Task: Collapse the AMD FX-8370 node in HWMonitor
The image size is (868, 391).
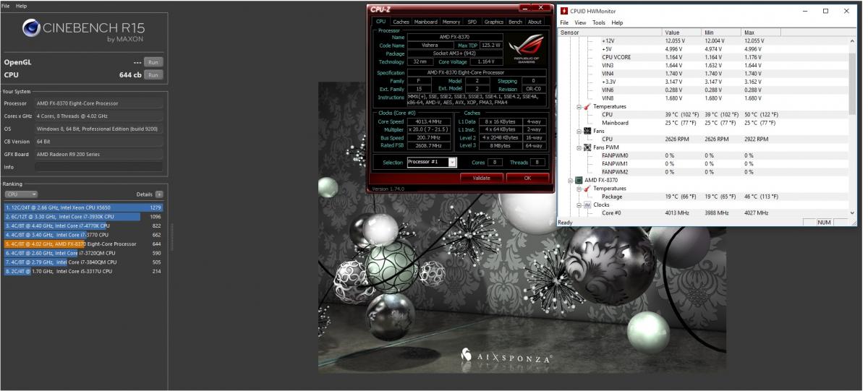Action: click(571, 180)
